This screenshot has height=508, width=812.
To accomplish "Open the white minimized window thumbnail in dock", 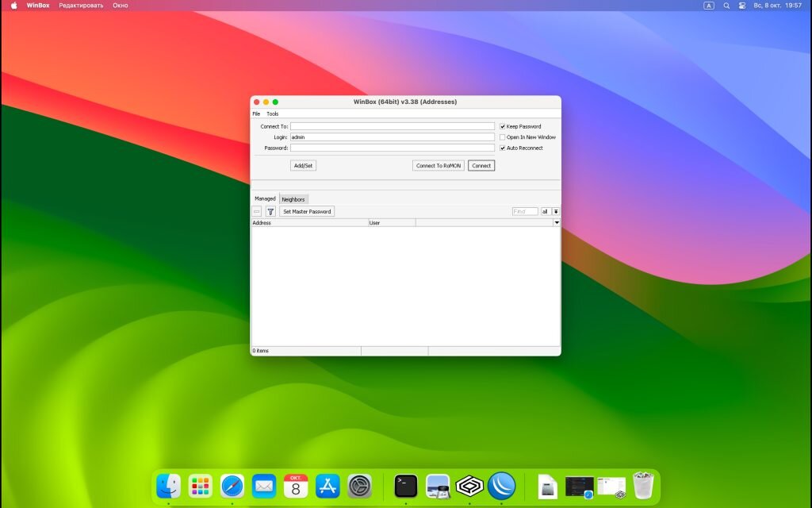I will click(611, 487).
